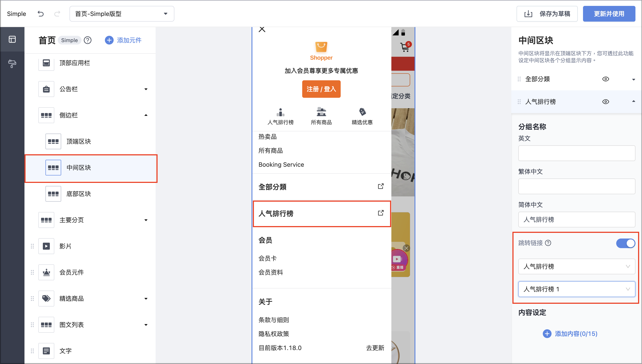Viewport: 642px width, 364px height.
Task: Open 隐私权政策 link in preview
Action: [x=274, y=334]
